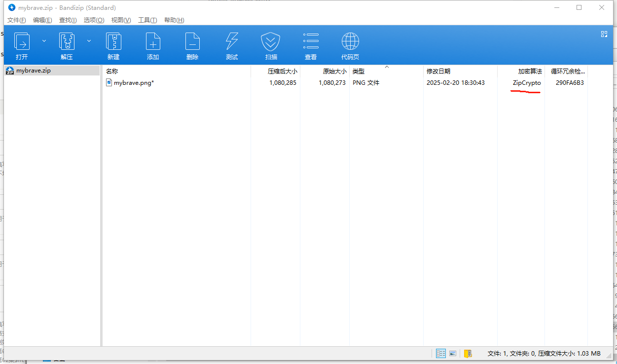The image size is (617, 364).
Task: Switch to details list view in status bar
Action: point(441,353)
